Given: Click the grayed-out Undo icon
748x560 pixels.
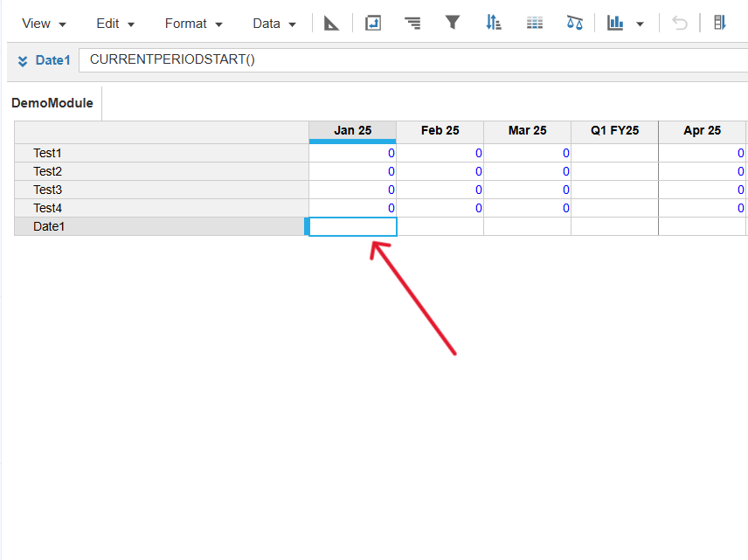Looking at the screenshot, I should click(680, 23).
